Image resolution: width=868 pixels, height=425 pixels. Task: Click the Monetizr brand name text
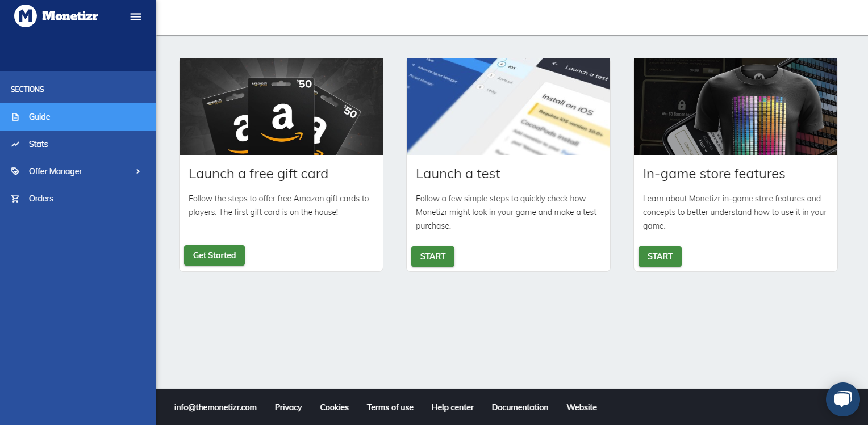tap(70, 16)
